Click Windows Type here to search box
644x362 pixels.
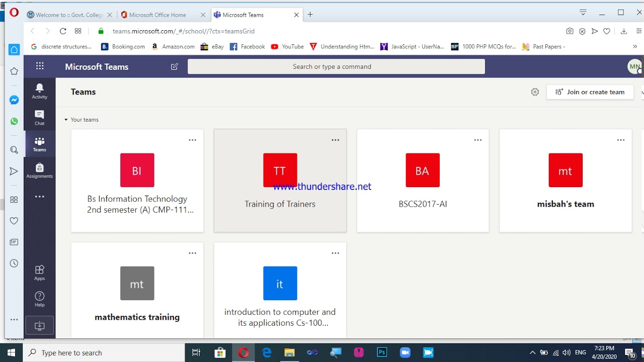(x=104, y=352)
